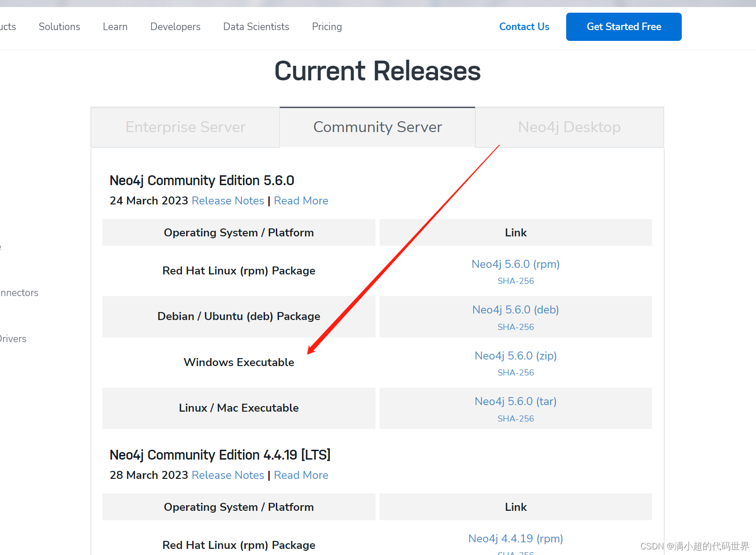
Task: Click Operating System / Platform header under 5.6.0
Action: click(x=239, y=233)
